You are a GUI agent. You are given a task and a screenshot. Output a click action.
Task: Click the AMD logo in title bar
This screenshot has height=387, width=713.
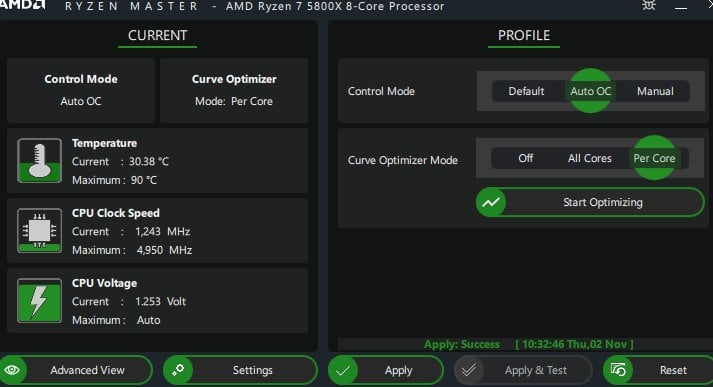(23, 5)
